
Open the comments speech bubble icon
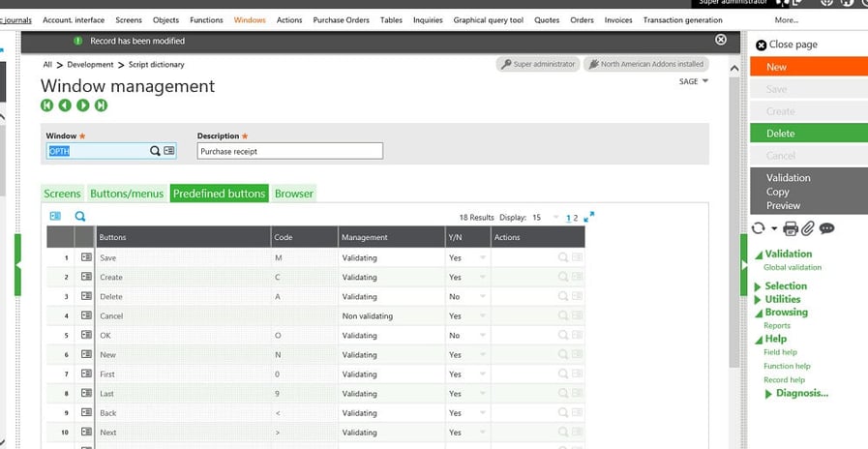(x=827, y=229)
